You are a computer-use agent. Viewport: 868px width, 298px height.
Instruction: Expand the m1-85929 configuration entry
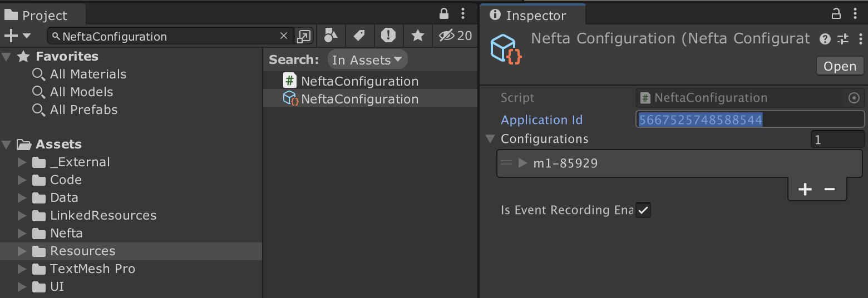[x=522, y=163]
